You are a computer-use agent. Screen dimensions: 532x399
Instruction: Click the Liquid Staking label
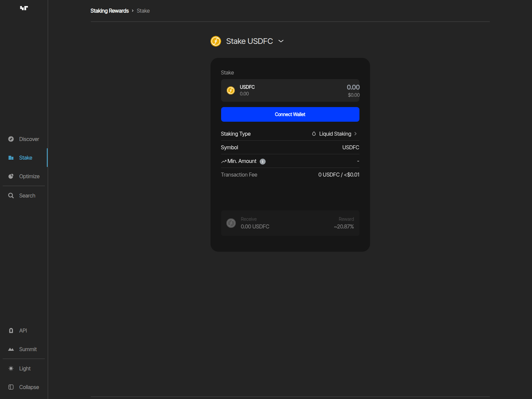coord(335,134)
